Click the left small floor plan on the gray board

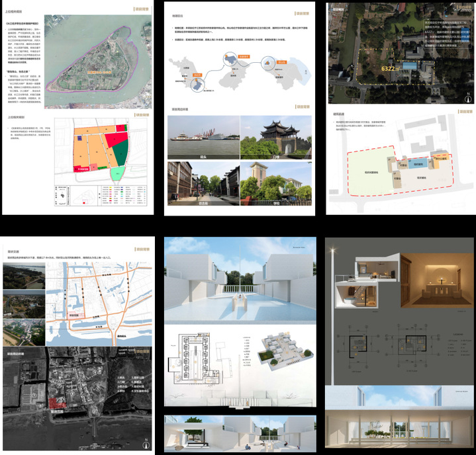pos(358,348)
